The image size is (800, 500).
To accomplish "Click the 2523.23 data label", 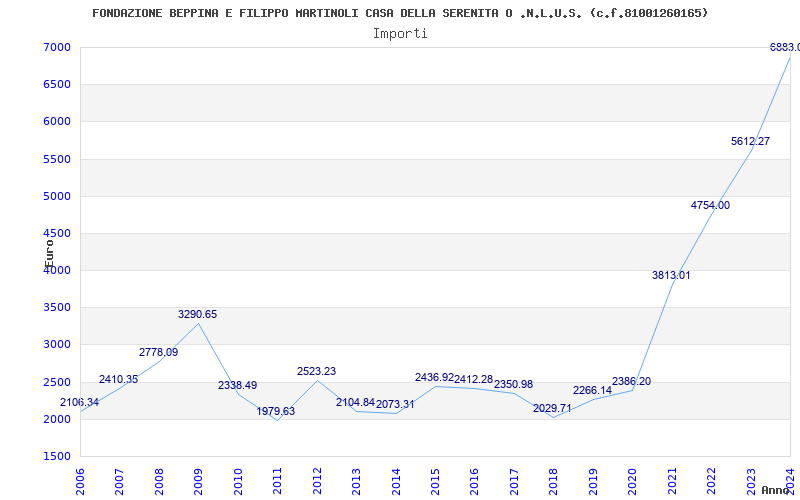I will pos(317,371).
